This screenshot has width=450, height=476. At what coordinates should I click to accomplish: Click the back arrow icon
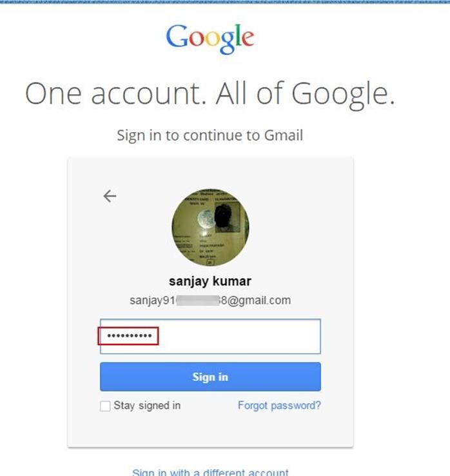110,196
